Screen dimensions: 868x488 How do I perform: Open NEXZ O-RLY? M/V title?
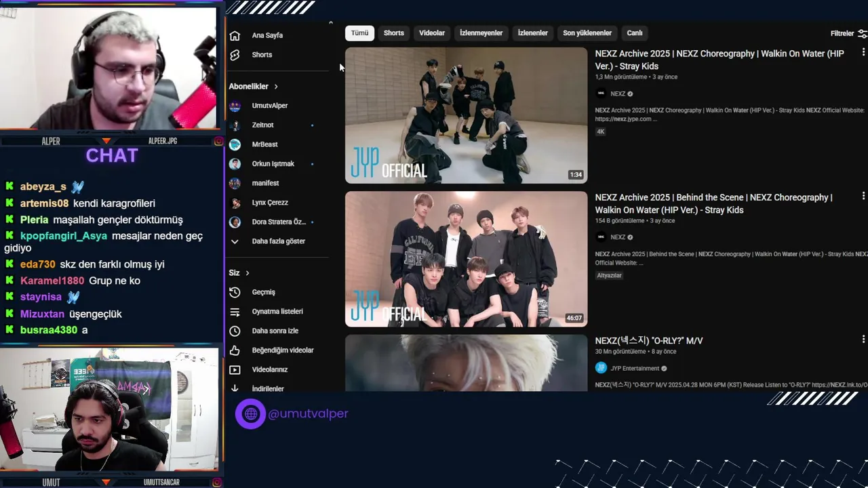[649, 341]
